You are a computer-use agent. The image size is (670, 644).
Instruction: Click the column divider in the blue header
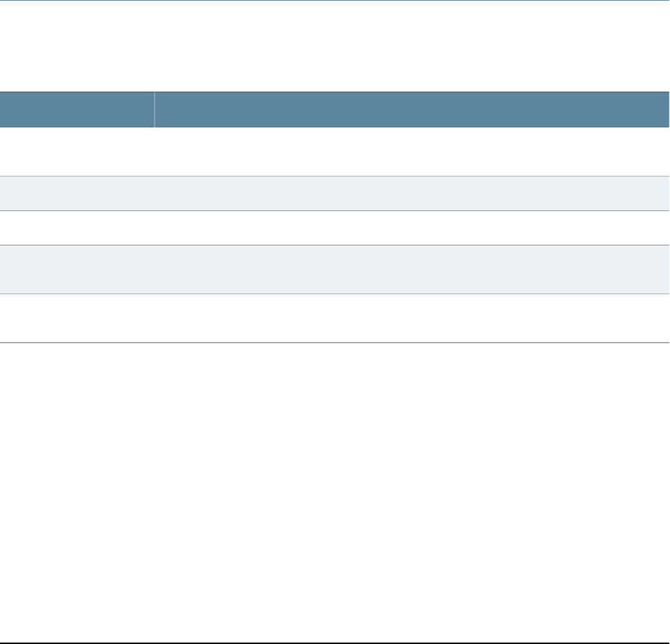(154, 109)
